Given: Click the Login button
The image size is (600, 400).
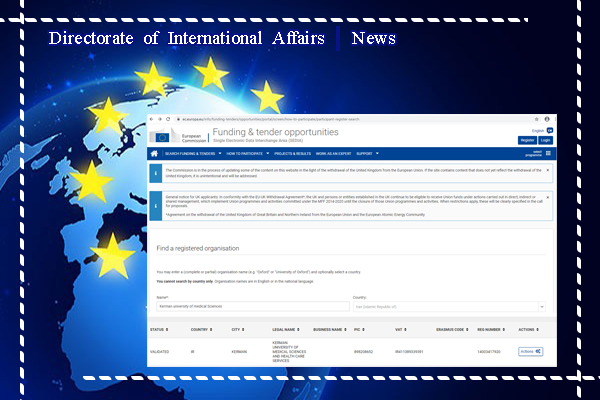Looking at the screenshot, I should coord(545,140).
